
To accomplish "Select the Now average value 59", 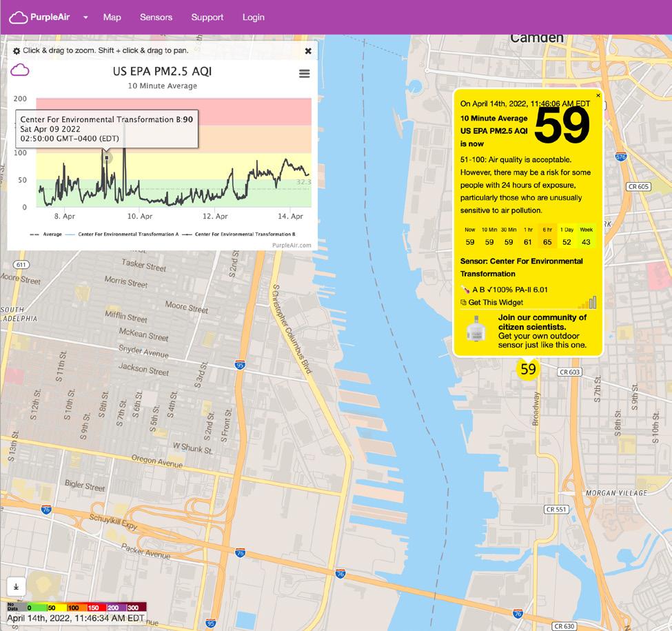I will point(470,242).
